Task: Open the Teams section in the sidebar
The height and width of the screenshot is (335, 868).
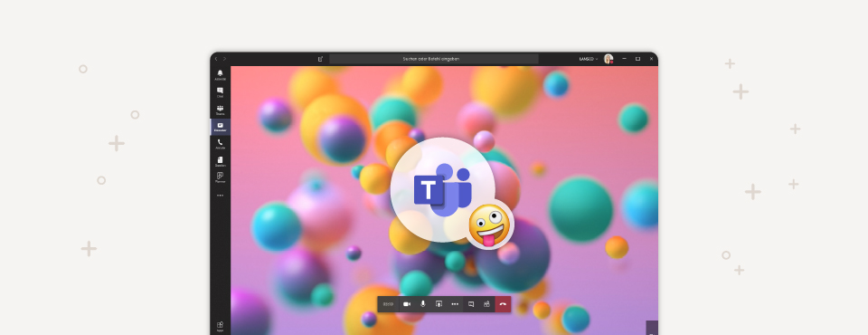Action: point(221,110)
